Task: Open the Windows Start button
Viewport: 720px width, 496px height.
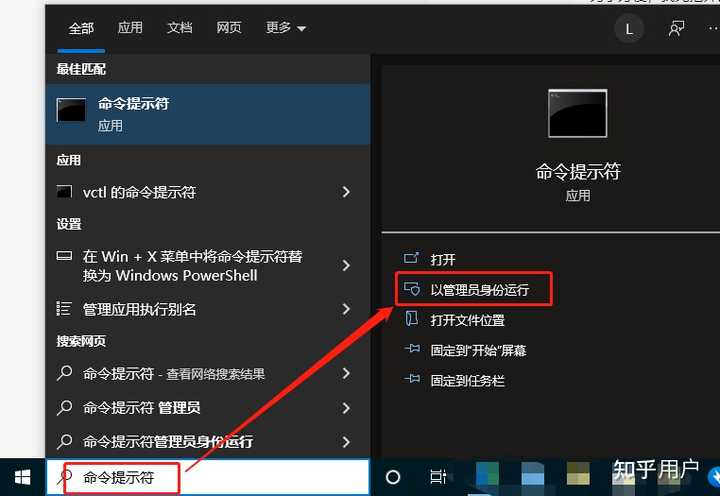Action: click(22, 477)
